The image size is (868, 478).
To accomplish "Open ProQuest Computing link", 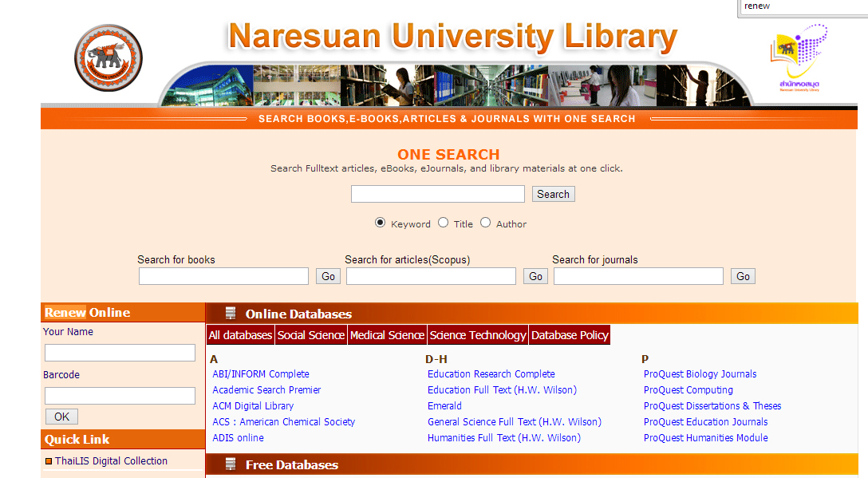I will click(x=688, y=390).
